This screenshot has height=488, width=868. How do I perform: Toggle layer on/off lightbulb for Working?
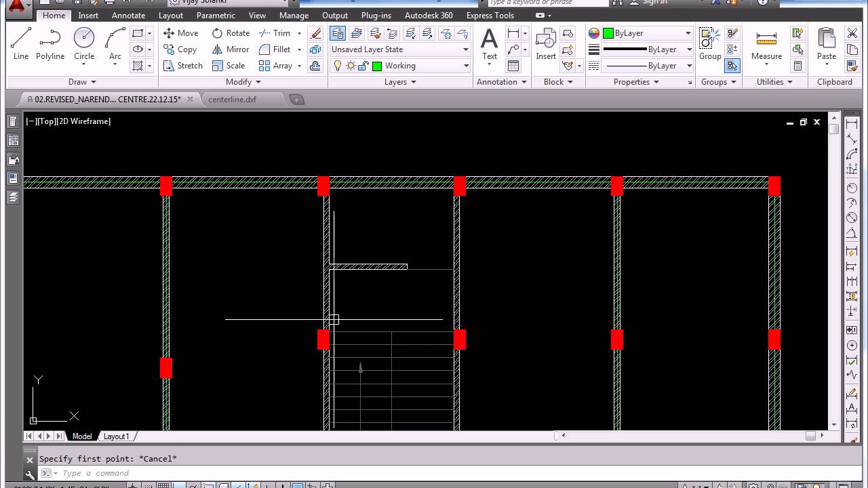[337, 65]
